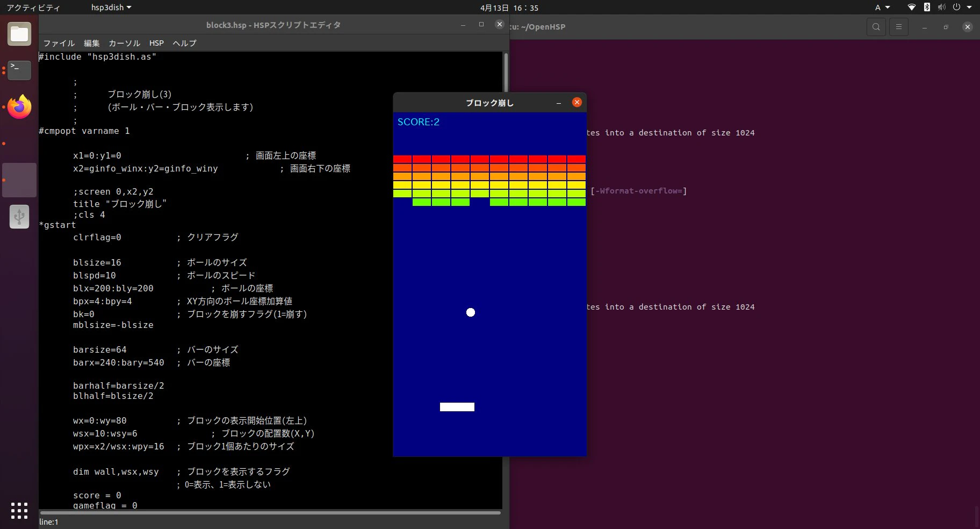The width and height of the screenshot is (980, 529).
Task: Minimize the ブロック崩し game window
Action: [x=559, y=103]
